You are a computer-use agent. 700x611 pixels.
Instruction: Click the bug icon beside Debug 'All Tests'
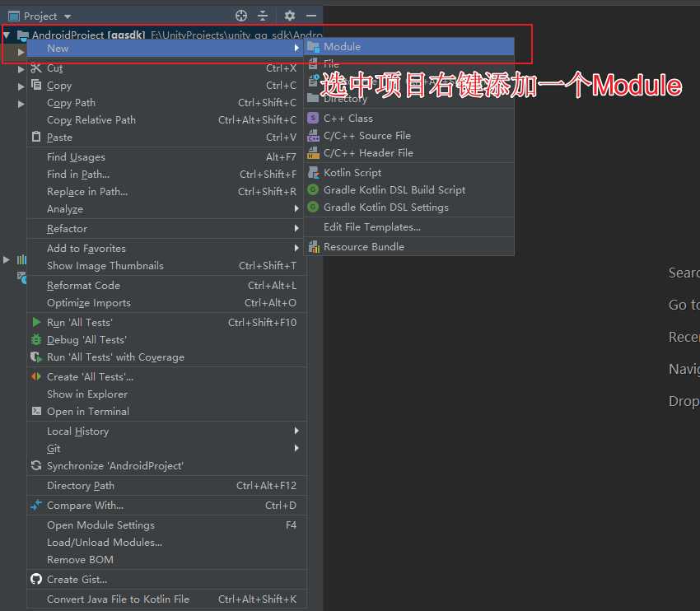coord(35,339)
